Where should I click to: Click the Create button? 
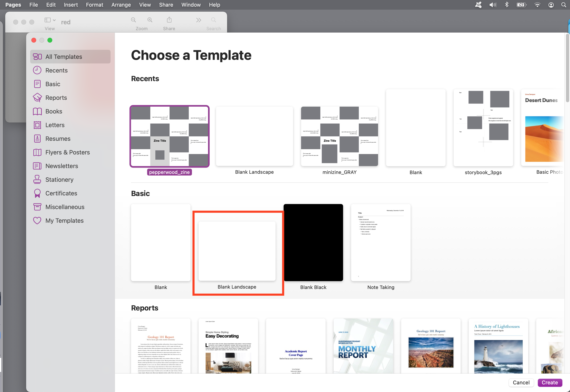[x=550, y=382]
